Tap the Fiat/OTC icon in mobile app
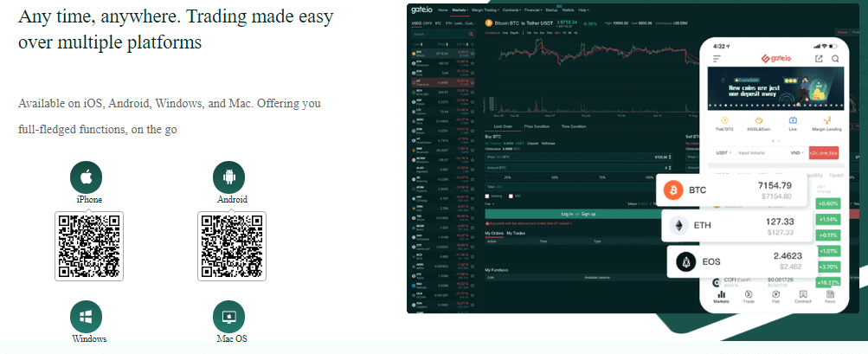The width and height of the screenshot is (868, 354). (724, 119)
